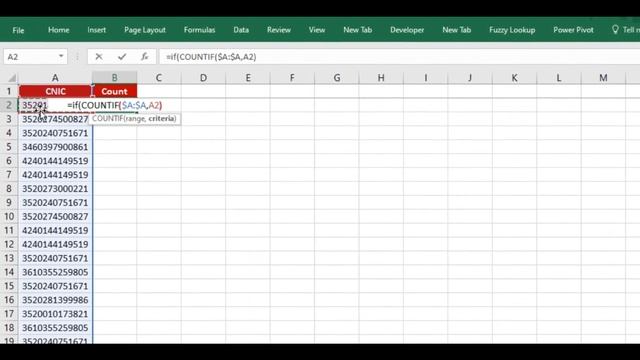Select column K header
640x360 pixels.
(514, 78)
